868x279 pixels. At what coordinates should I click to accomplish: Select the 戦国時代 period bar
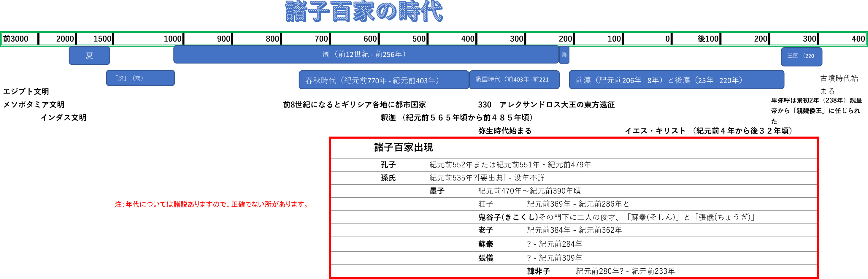tap(514, 80)
